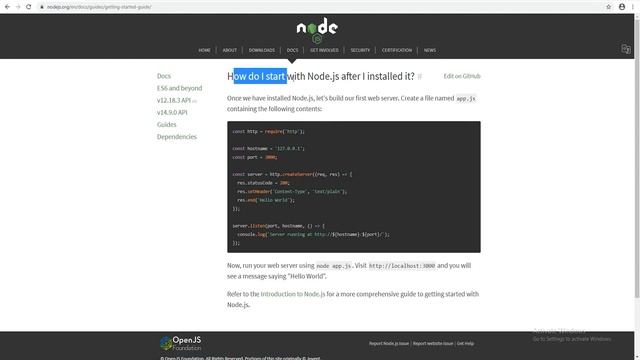The width and height of the screenshot is (640, 360).
Task: Open the HOME nav item
Action: click(204, 50)
